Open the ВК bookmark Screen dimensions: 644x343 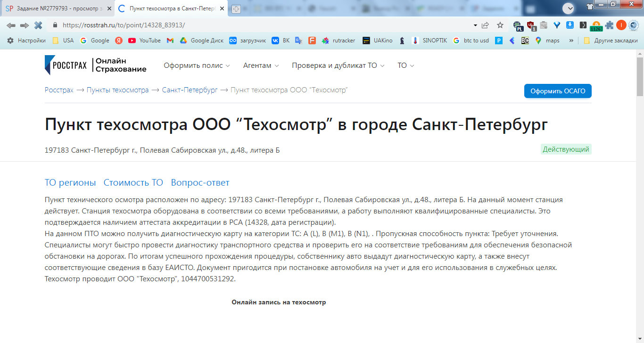tap(281, 41)
